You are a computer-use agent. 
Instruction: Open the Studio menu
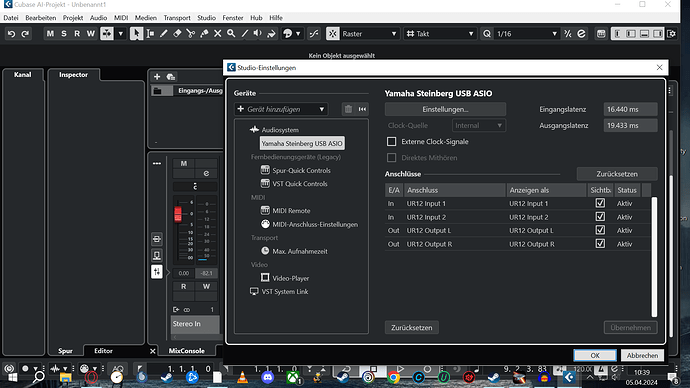point(206,18)
